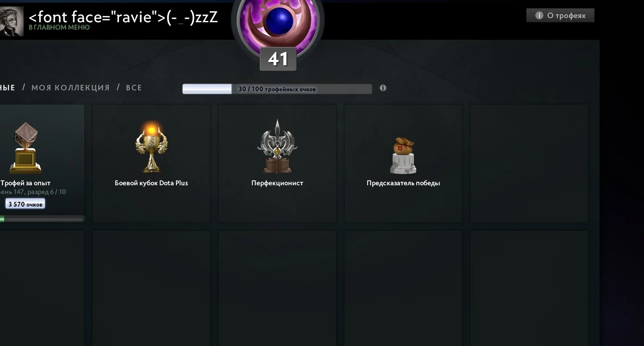Click the purple level 41 badge emblem

[278, 23]
